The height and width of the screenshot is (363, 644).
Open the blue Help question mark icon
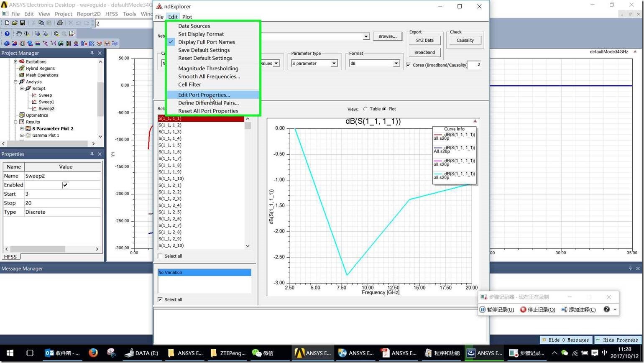click(7, 33)
